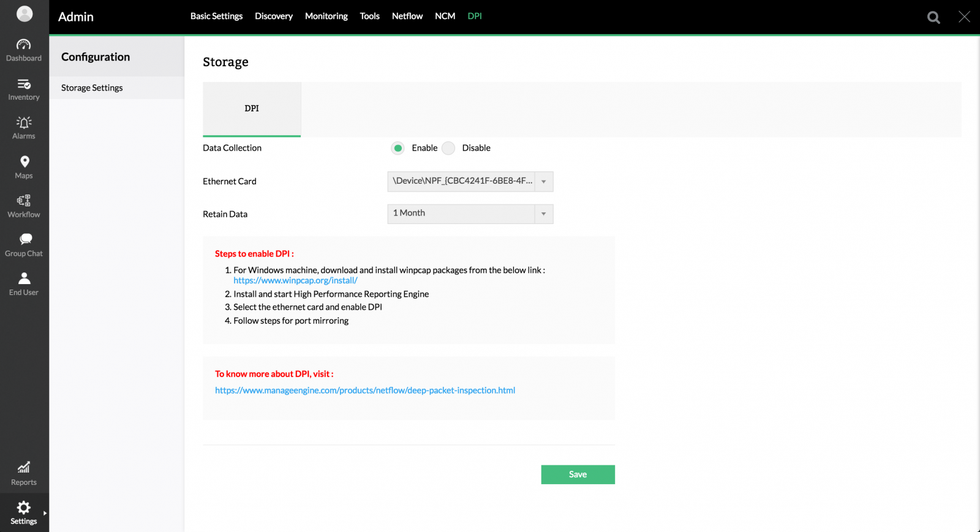980x532 pixels.
Task: Expand the Settings sidebar arrow
Action: (x=45, y=513)
